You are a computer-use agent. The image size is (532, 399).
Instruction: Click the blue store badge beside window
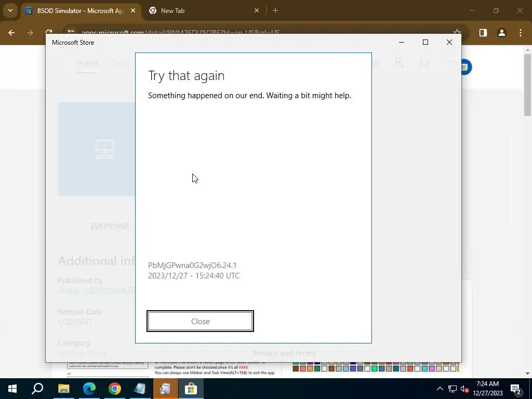(467, 67)
